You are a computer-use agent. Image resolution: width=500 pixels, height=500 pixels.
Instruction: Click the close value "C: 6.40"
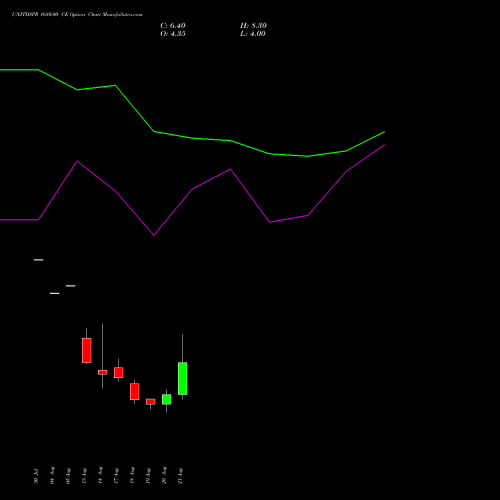click(x=173, y=26)
